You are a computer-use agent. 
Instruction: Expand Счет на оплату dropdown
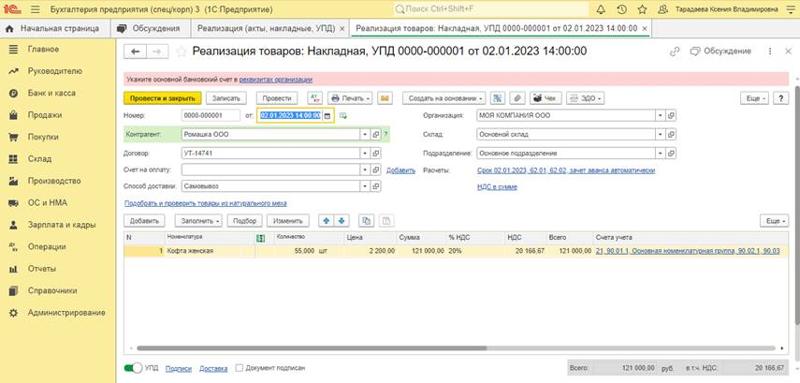[365, 170]
